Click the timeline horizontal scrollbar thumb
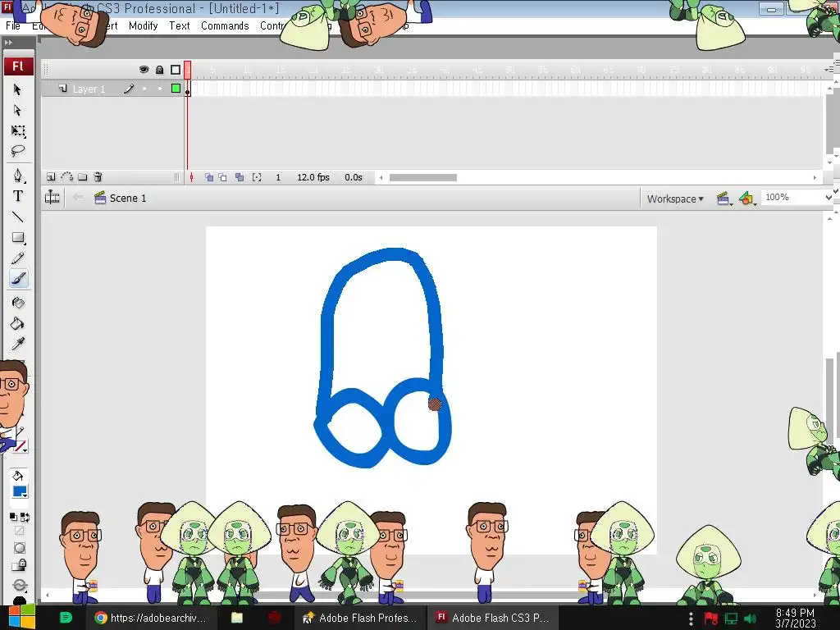The height and width of the screenshot is (630, 840). click(x=422, y=177)
